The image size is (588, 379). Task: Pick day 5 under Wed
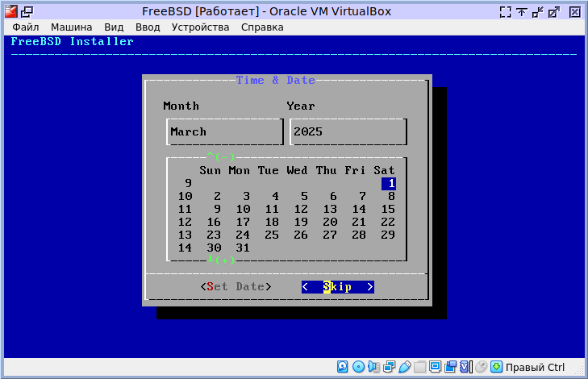[304, 196]
